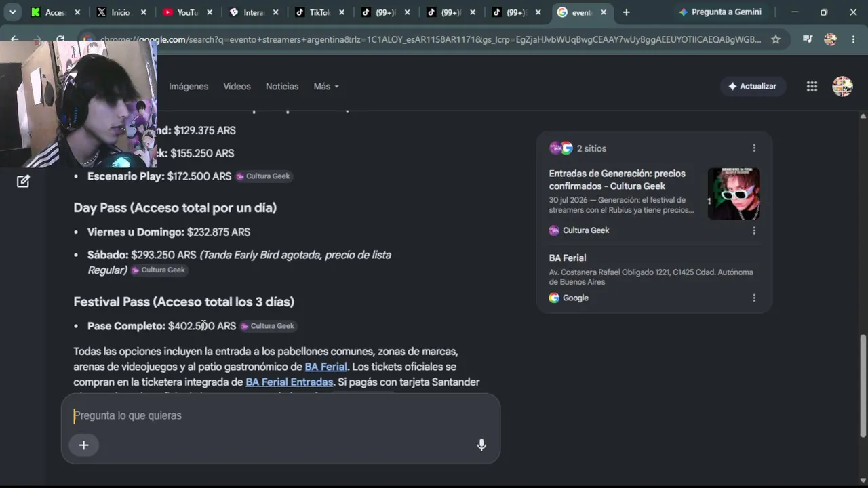The height and width of the screenshot is (488, 868).
Task: Close the Kick tab
Action: pyautogui.click(x=77, y=12)
